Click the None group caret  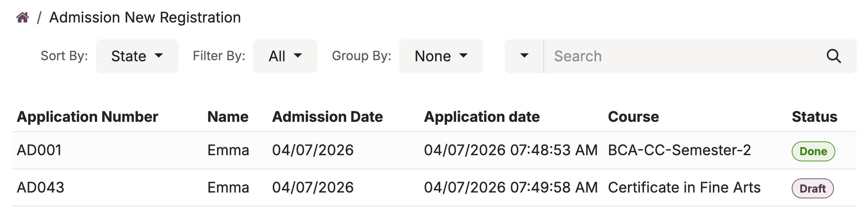pos(464,57)
